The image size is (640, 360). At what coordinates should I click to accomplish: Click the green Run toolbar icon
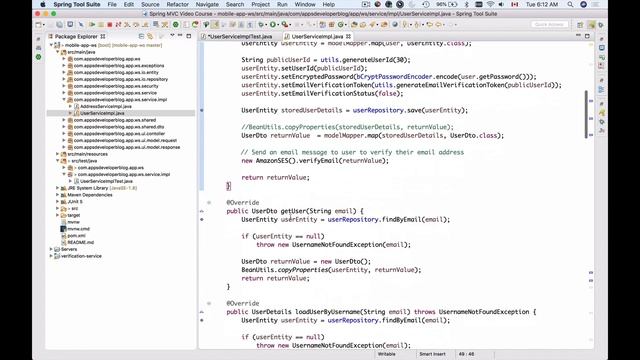coord(273,24)
